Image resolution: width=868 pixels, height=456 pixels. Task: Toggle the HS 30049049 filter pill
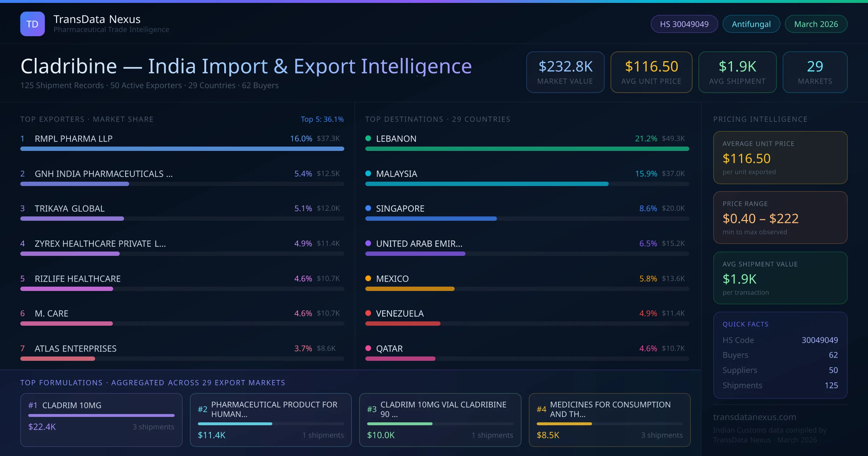[x=684, y=24]
